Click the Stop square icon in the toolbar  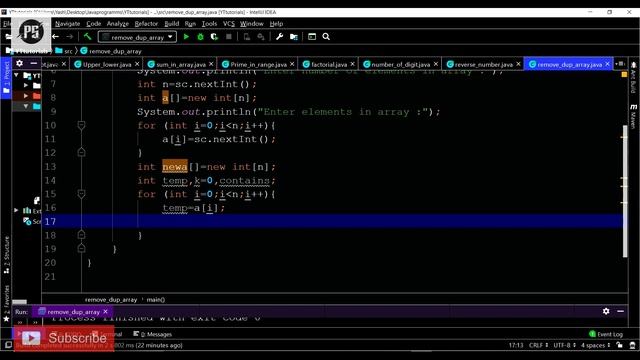[229, 37]
